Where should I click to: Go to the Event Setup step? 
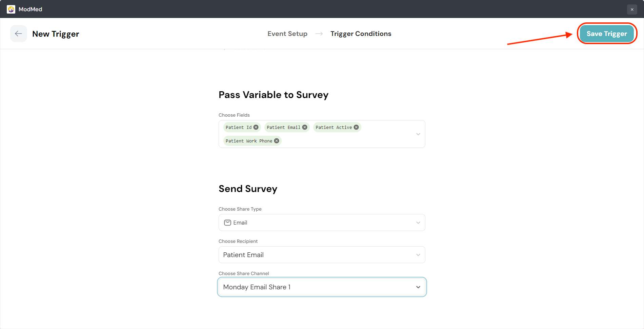287,34
